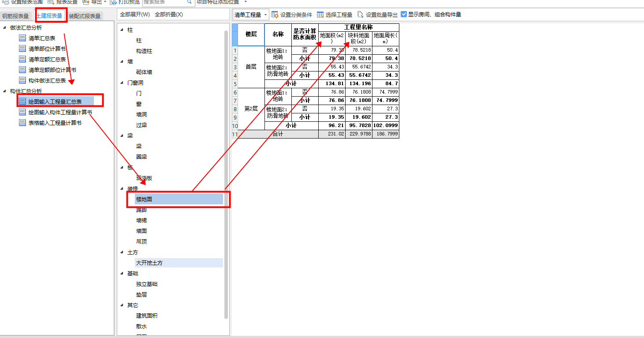Click the 231.02 total area cell

coord(332,134)
